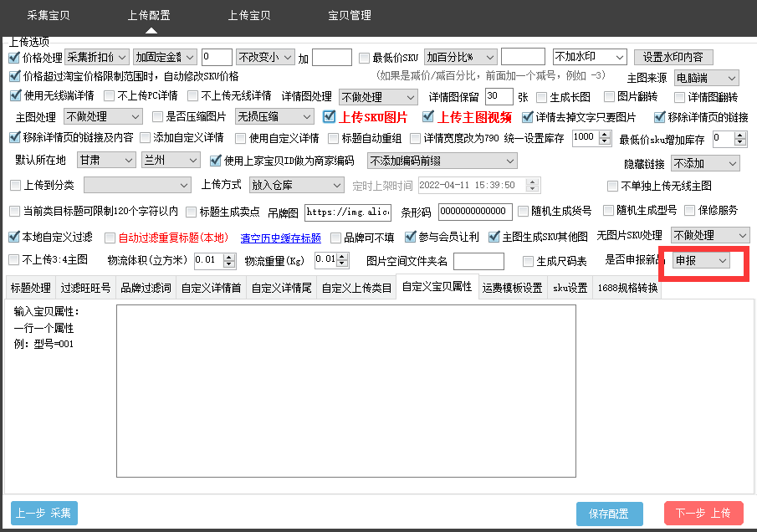
Task: Enable 保修服务 checkbox
Action: pos(690,210)
